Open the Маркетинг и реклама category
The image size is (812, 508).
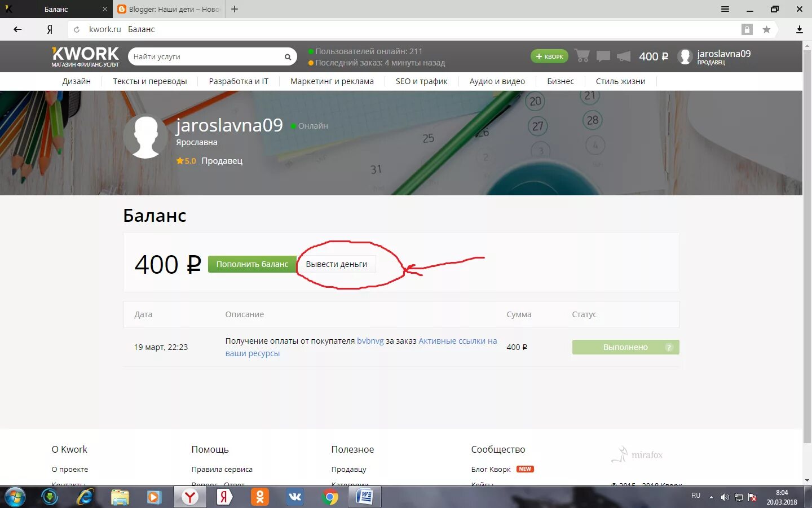point(332,81)
